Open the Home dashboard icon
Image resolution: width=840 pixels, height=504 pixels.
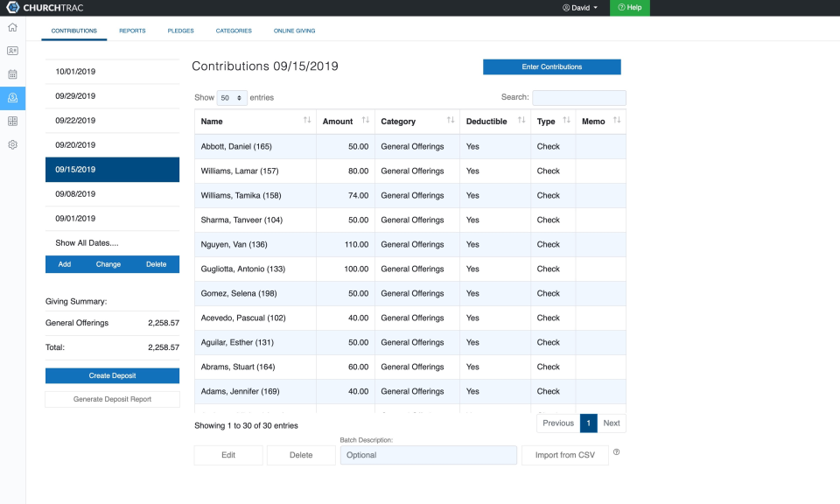[12, 28]
